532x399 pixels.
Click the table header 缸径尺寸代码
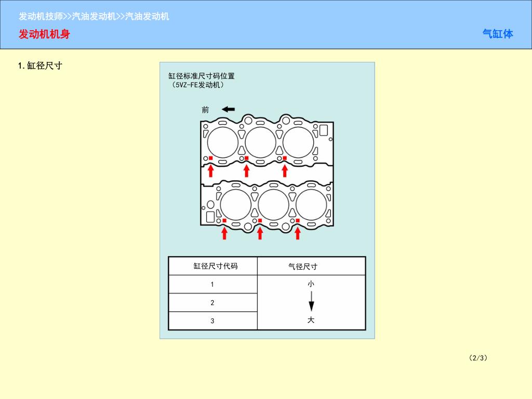[x=216, y=266]
